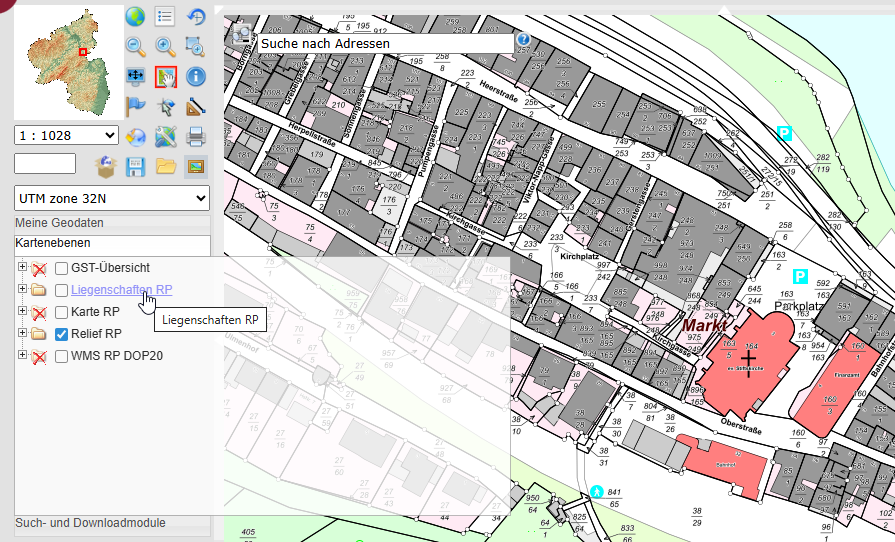
Task: Click the zoom out magnifier icon
Action: [136, 46]
